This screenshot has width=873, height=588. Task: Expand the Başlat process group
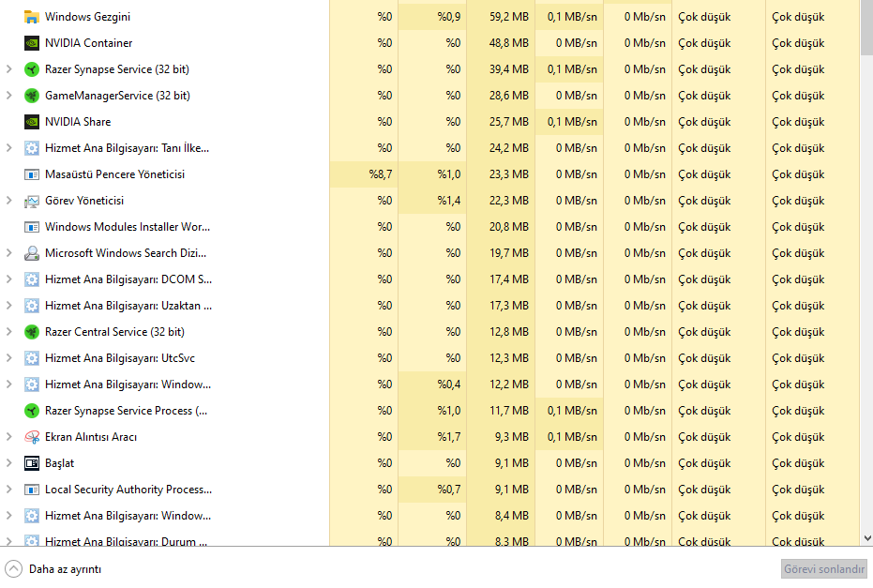tap(9, 462)
